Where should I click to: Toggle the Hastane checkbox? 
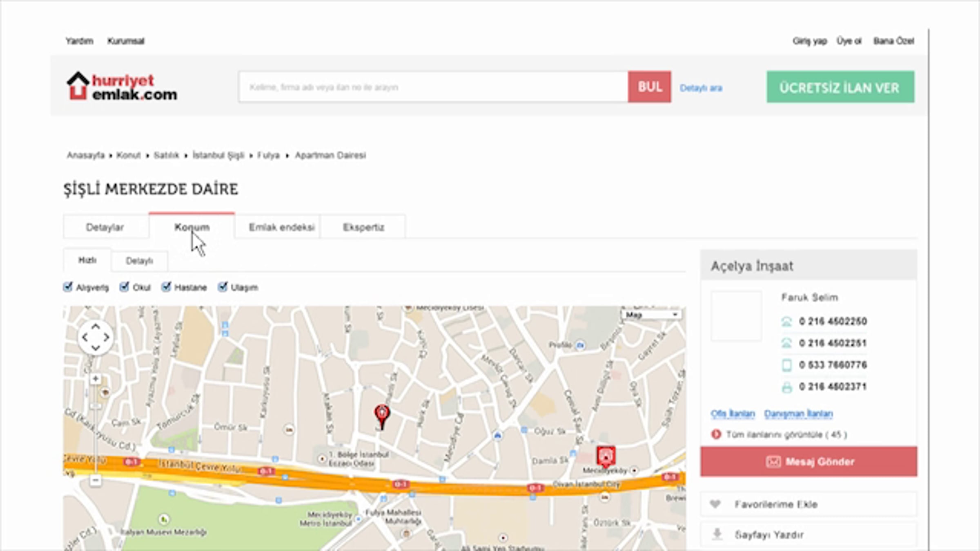click(166, 287)
